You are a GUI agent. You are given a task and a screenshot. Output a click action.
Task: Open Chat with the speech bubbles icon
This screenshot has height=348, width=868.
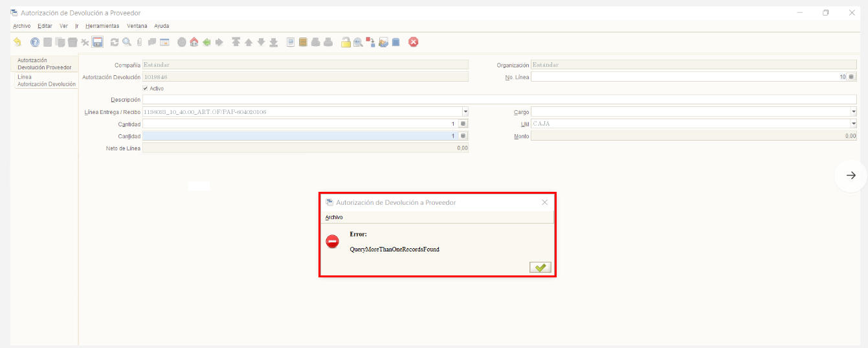(x=152, y=42)
